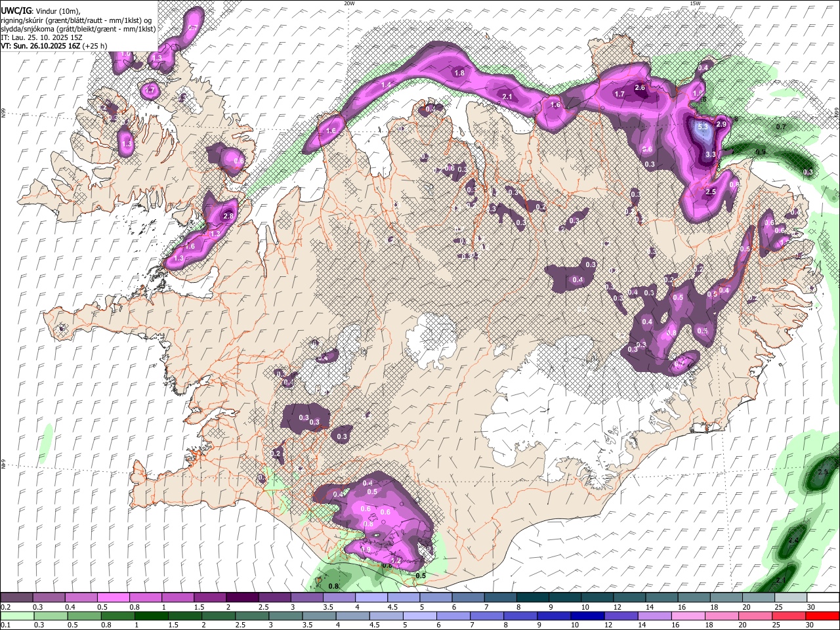Click the 5.3 snowfall maximum value

point(702,127)
